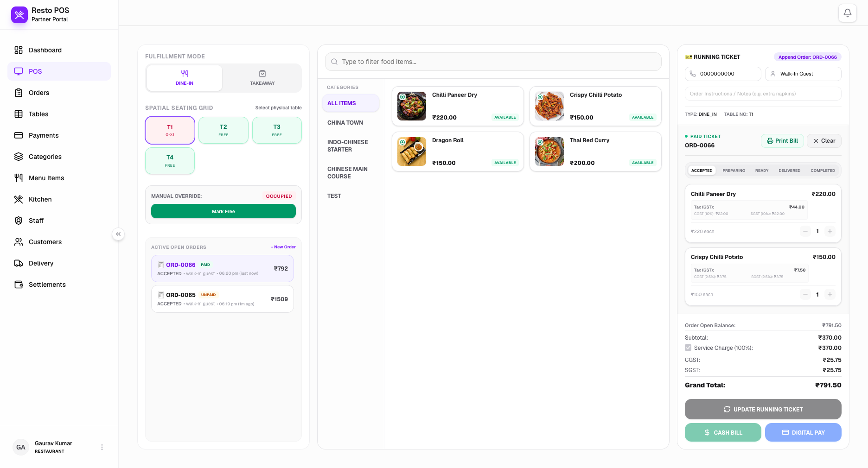Increase Crispy Chilli Potato quantity
The height and width of the screenshot is (468, 868).
pos(830,294)
